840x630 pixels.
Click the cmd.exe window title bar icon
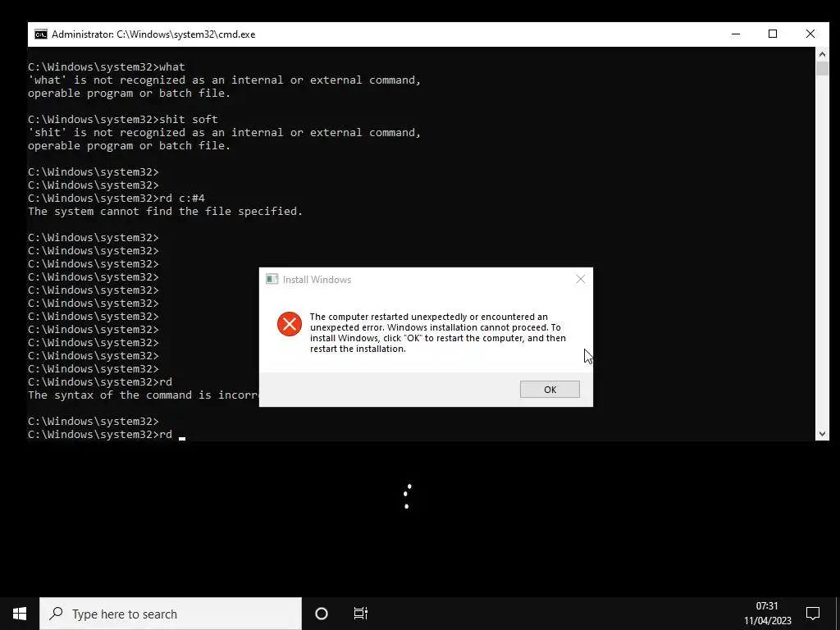[x=41, y=34]
